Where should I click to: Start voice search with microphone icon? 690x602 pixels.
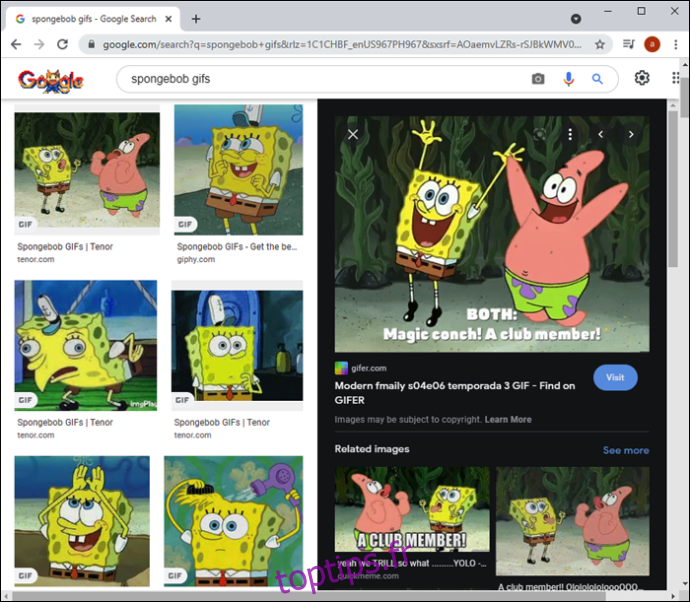pyautogui.click(x=568, y=79)
